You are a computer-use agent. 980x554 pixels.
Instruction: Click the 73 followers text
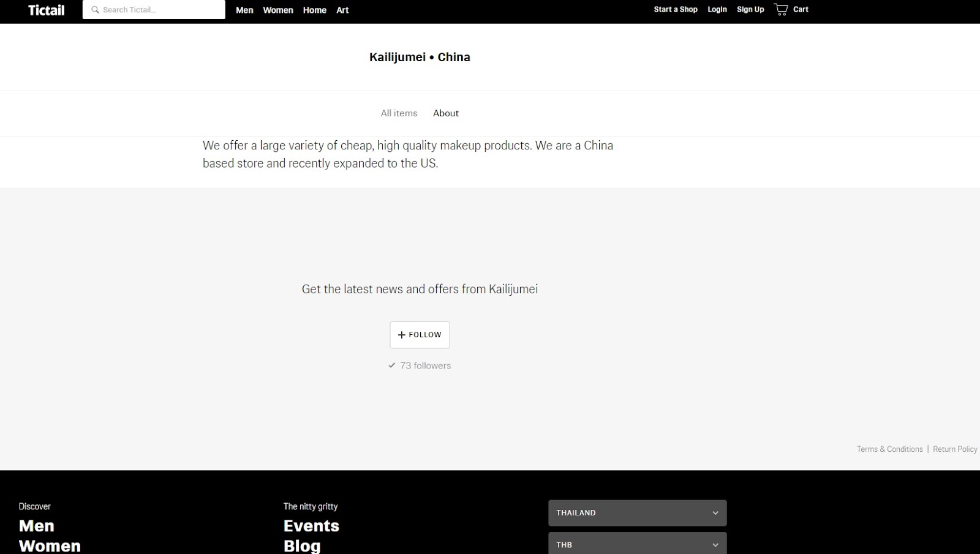pos(425,365)
